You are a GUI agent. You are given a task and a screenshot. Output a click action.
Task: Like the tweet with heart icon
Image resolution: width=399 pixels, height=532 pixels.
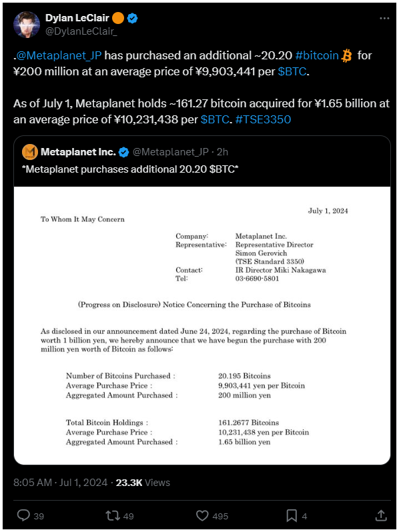pyautogui.click(x=202, y=516)
